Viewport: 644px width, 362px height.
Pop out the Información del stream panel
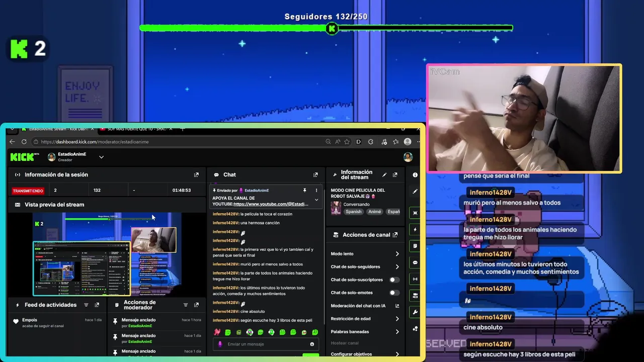[x=395, y=174]
